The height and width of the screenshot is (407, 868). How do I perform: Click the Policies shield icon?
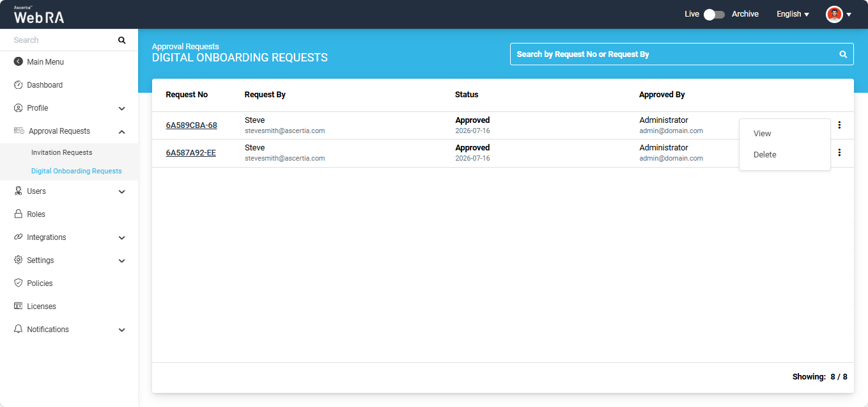[x=19, y=283]
